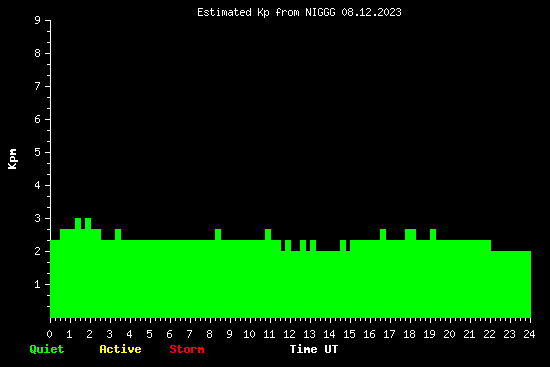Click the 0 hour label on time axis
This screenshot has width=550, height=367.
pyautogui.click(x=49, y=334)
